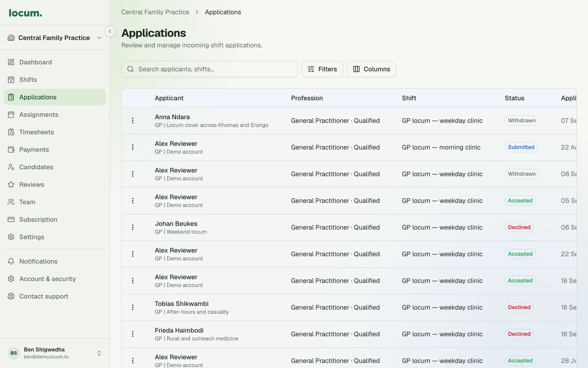The width and height of the screenshot is (588, 368).
Task: Open the Assignments page
Action: point(55,115)
